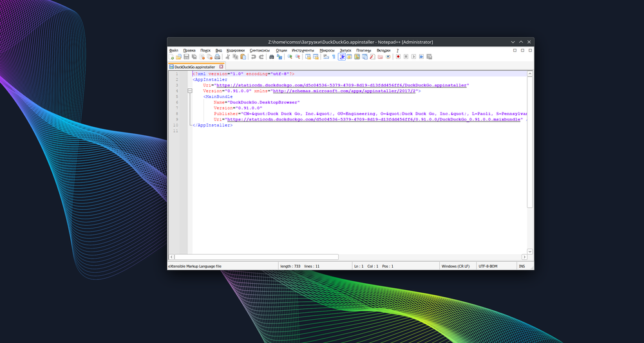Click Windows (CR LF) line ending selector
The image size is (644, 343).
coord(455,266)
